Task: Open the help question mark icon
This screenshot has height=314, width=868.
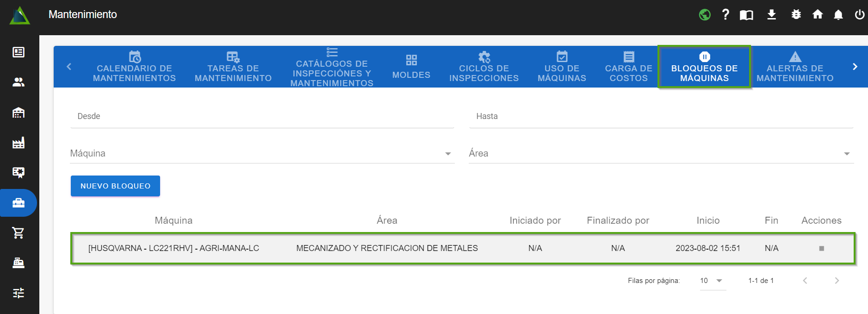Action: (x=725, y=15)
